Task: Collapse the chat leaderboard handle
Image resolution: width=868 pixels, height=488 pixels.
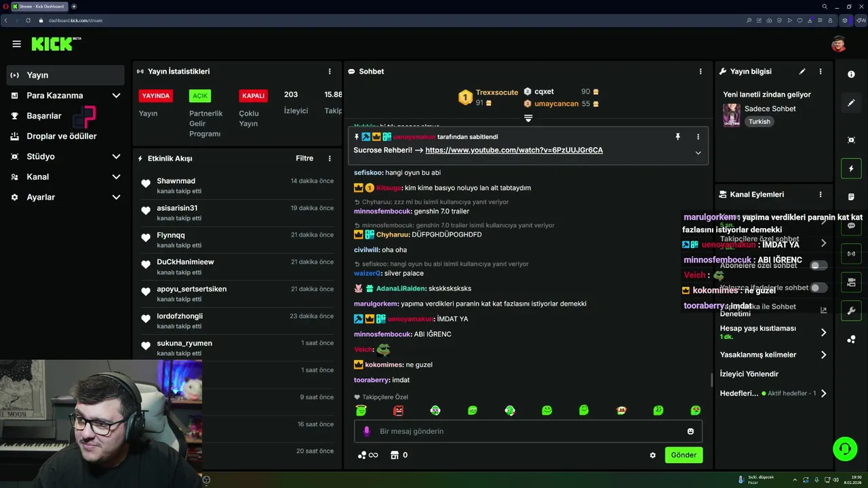Action: (x=528, y=118)
